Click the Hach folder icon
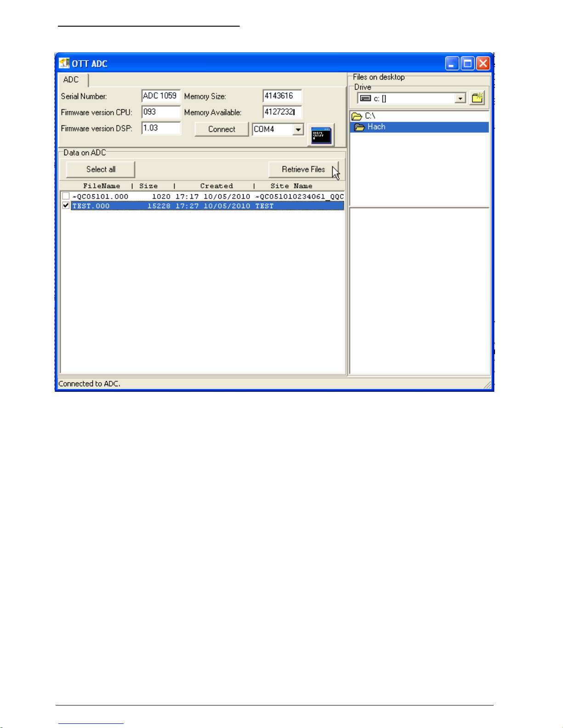The image size is (563, 728). click(359, 127)
